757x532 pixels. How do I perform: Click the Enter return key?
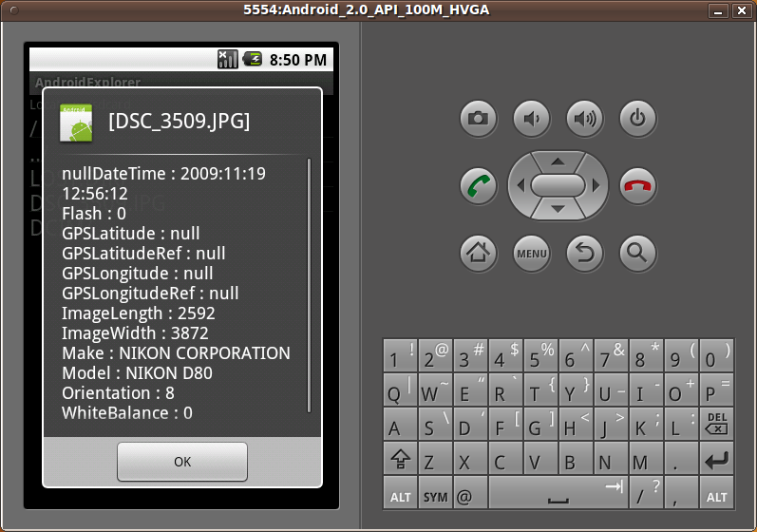716,459
